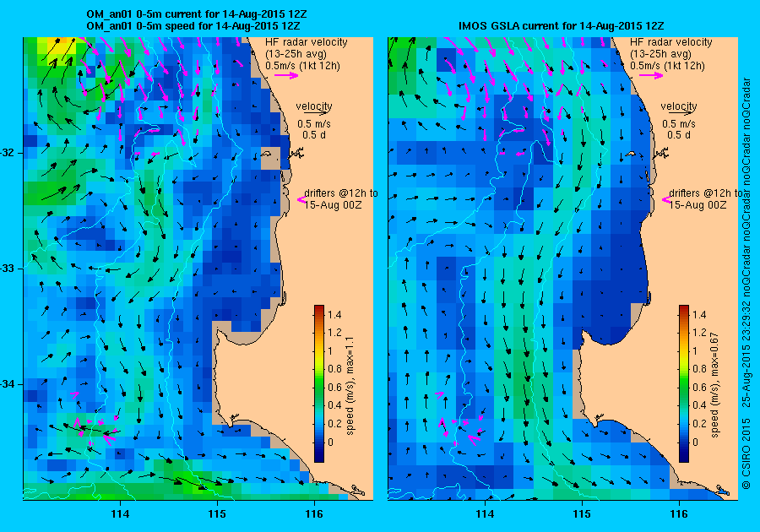This screenshot has width=760, height=532.
Task: Click the title "IMOS GSLA current for 14-Aug-2015 12Z"
Action: pyautogui.click(x=562, y=26)
